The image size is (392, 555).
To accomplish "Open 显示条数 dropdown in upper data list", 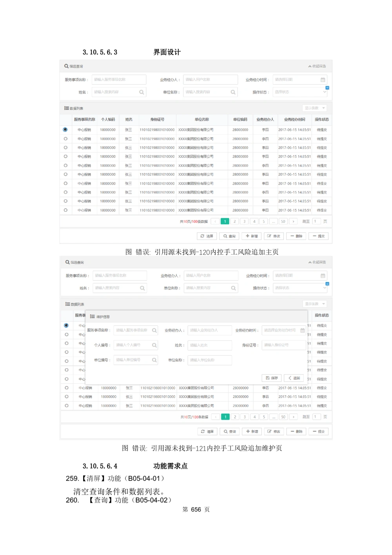I will 315,108.
